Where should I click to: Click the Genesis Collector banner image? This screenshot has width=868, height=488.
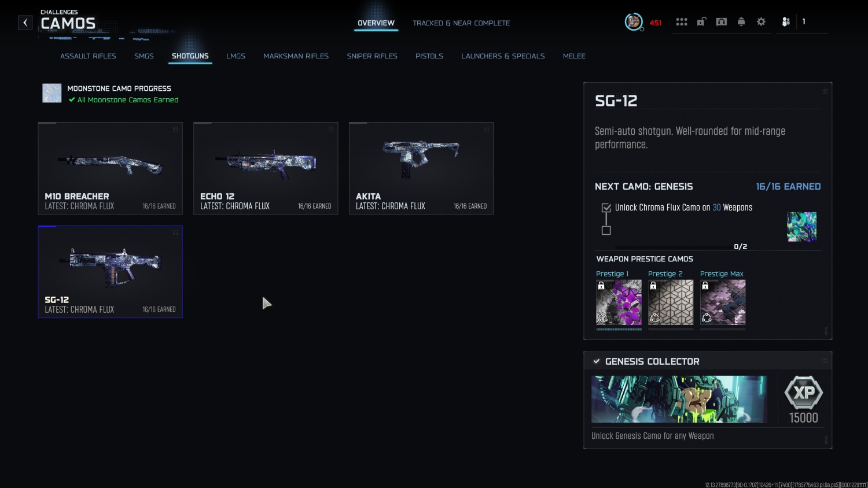[x=679, y=399]
